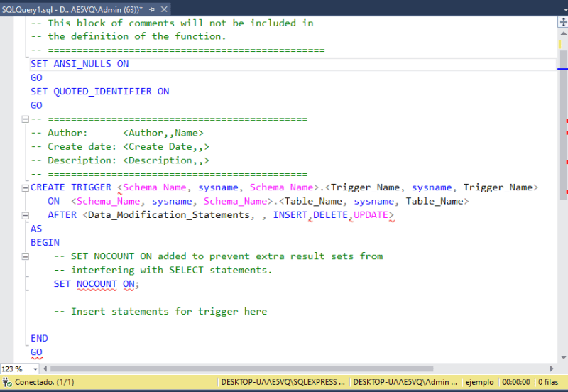Click the 00:00:00 elapsed time entry
This screenshot has width=568, height=392.
pyautogui.click(x=516, y=382)
